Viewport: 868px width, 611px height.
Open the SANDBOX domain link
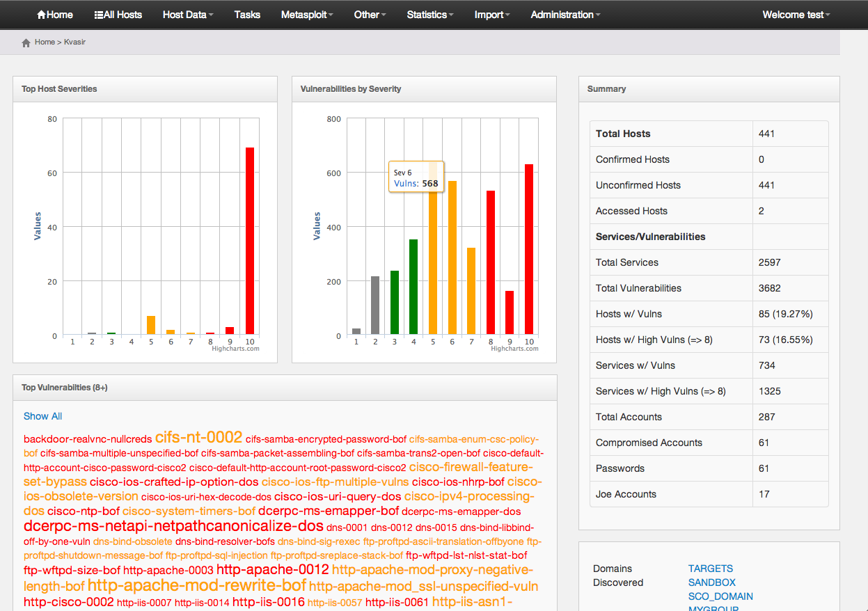711,582
